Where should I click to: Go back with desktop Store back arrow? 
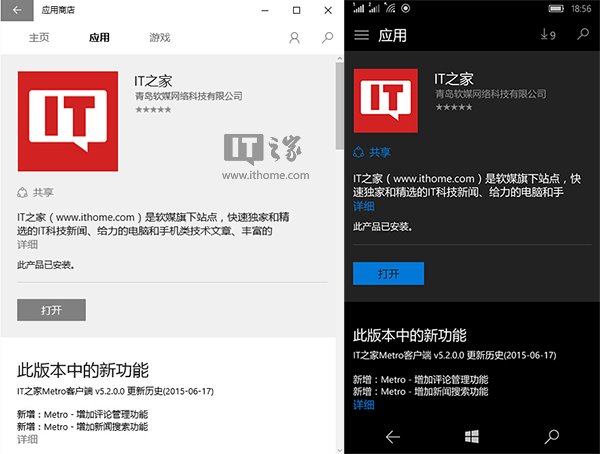tap(17, 10)
